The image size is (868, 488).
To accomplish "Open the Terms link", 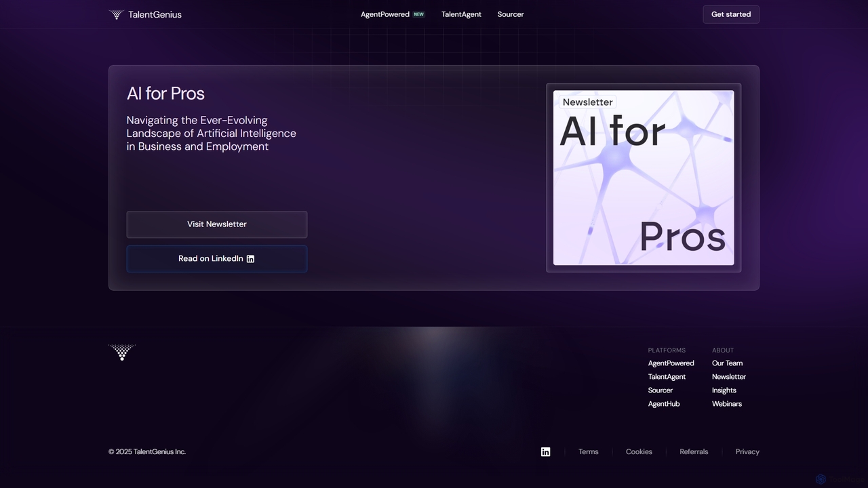I will [589, 452].
